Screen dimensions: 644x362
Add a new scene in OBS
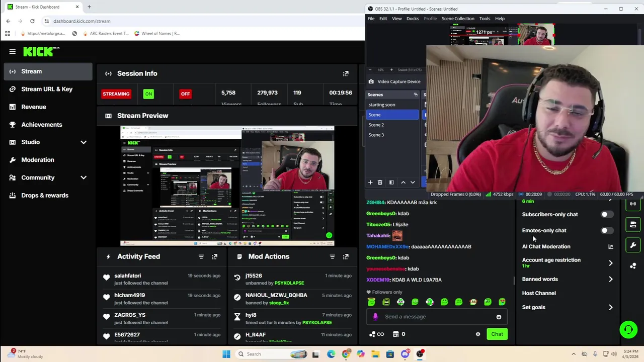tap(370, 183)
